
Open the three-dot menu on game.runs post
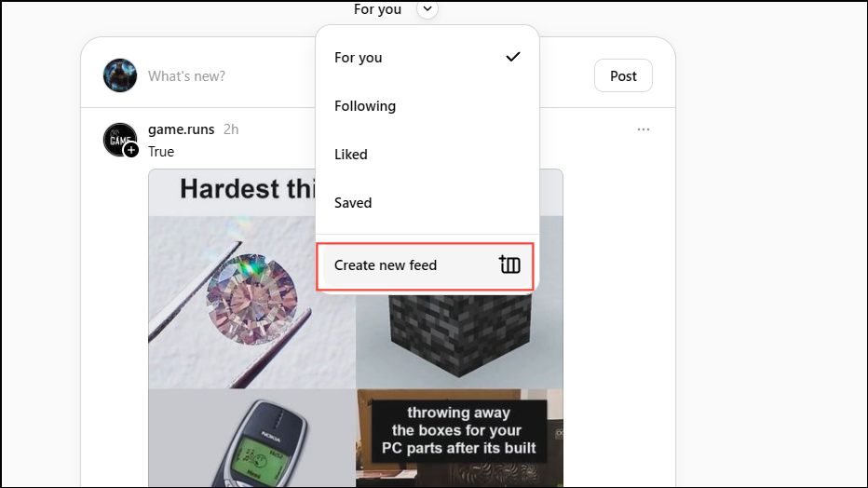click(644, 129)
